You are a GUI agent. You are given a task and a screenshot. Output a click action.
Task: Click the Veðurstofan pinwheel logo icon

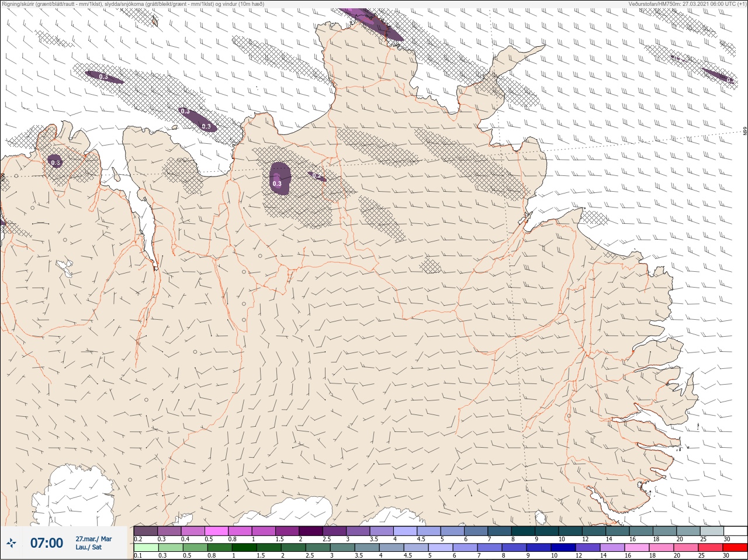(12, 544)
